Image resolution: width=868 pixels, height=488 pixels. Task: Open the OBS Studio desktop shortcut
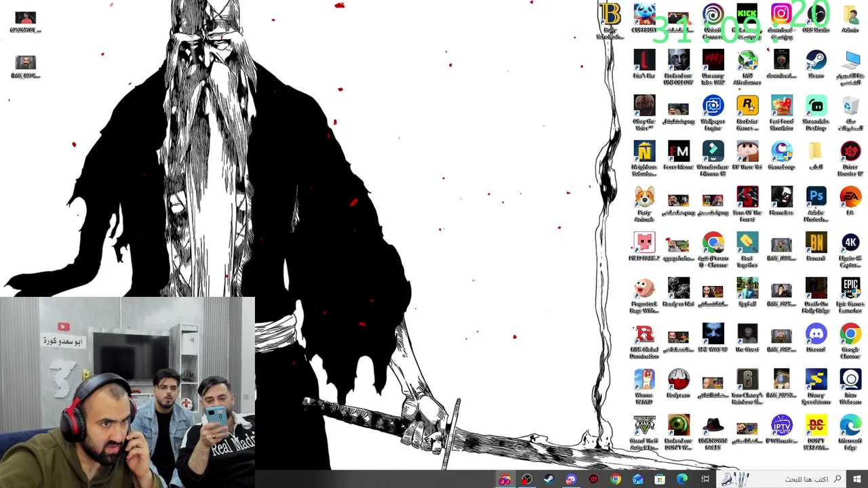coord(816,19)
